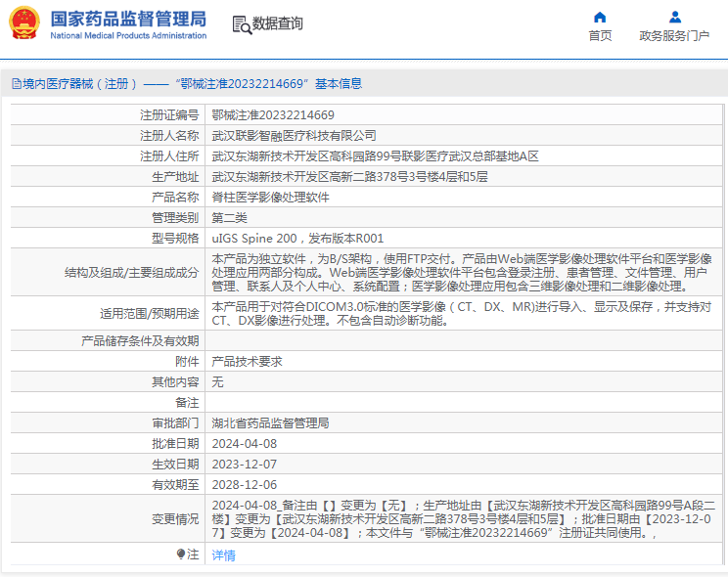Click the 其他内容 label
This screenshot has width=728, height=577.
175,381
